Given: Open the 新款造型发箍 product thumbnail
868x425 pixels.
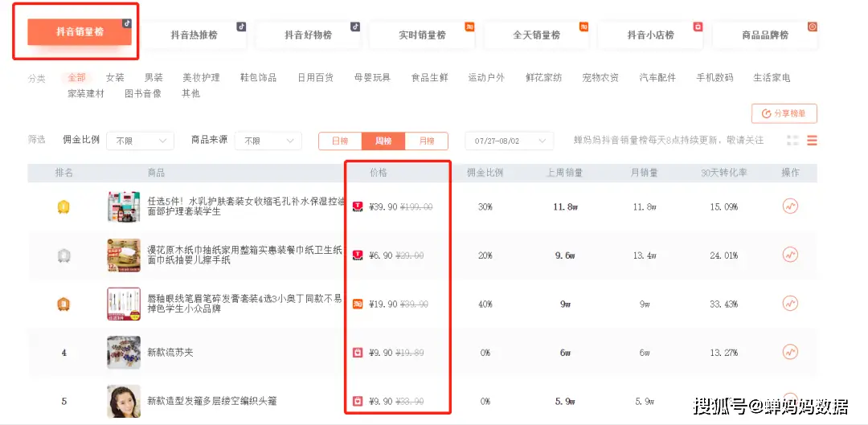Looking at the screenshot, I should pyautogui.click(x=124, y=401).
